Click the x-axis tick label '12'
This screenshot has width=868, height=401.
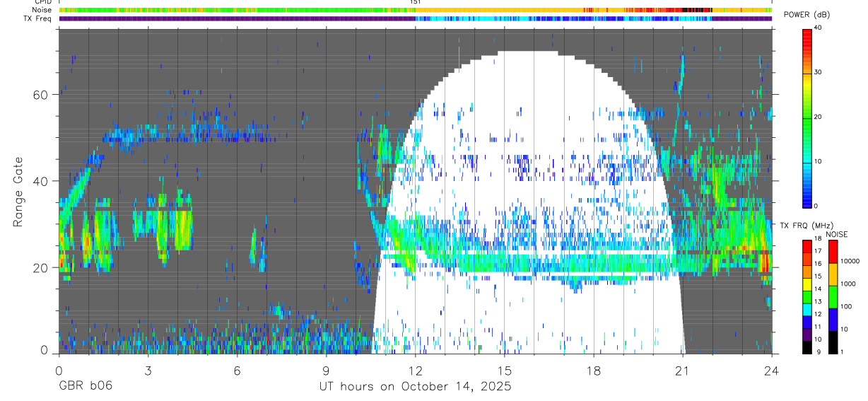click(x=415, y=369)
